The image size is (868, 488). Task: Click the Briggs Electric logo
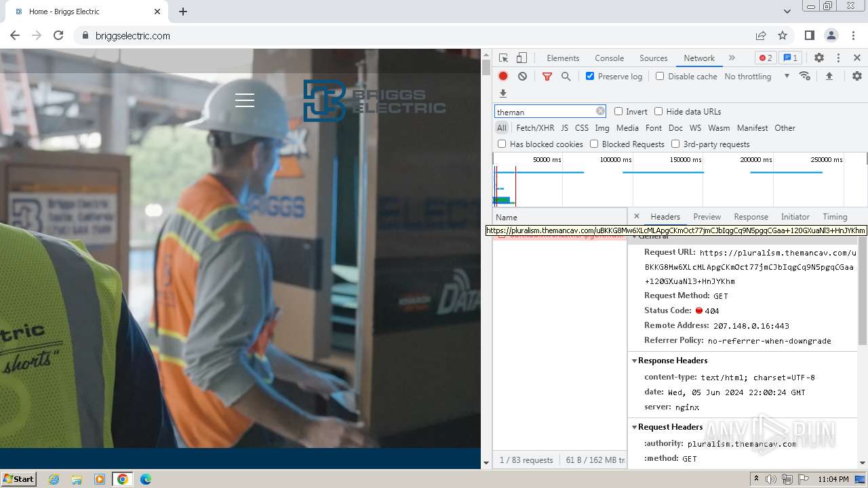374,100
